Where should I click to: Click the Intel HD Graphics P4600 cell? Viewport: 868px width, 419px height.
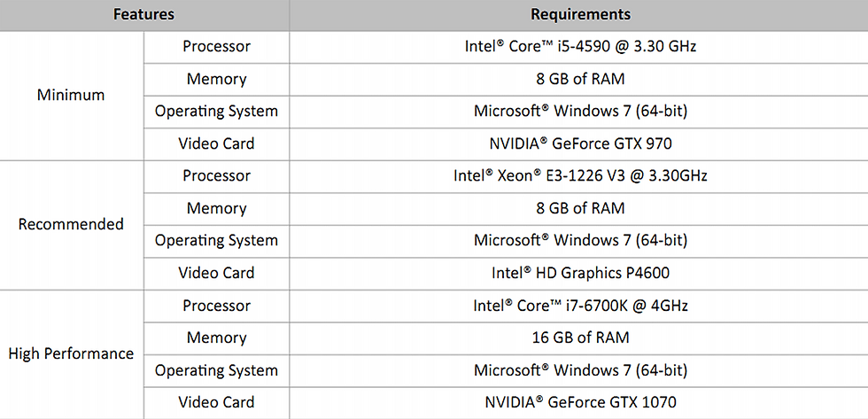(578, 274)
